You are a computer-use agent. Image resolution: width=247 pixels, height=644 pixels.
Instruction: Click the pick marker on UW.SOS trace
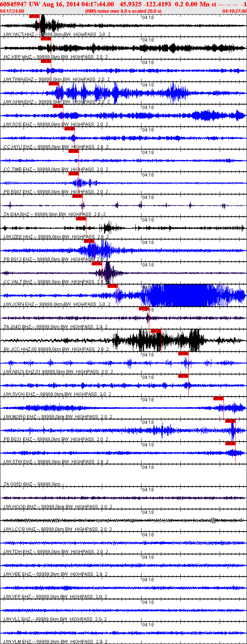coord(58,106)
